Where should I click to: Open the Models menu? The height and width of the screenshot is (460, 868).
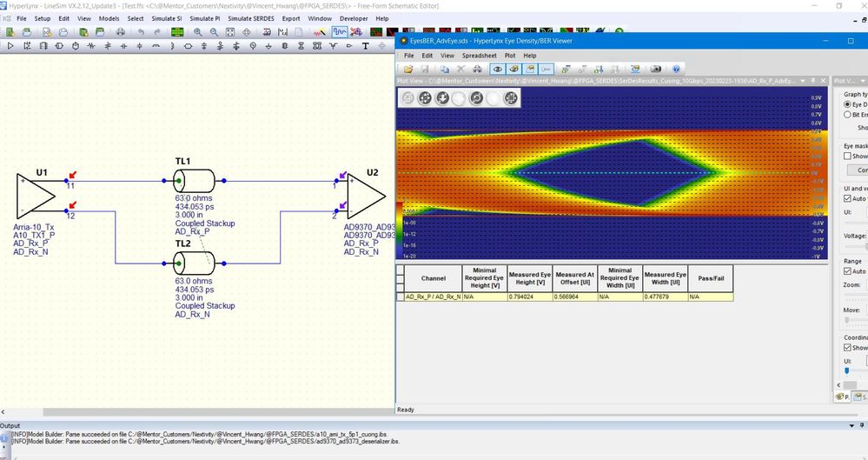109,18
